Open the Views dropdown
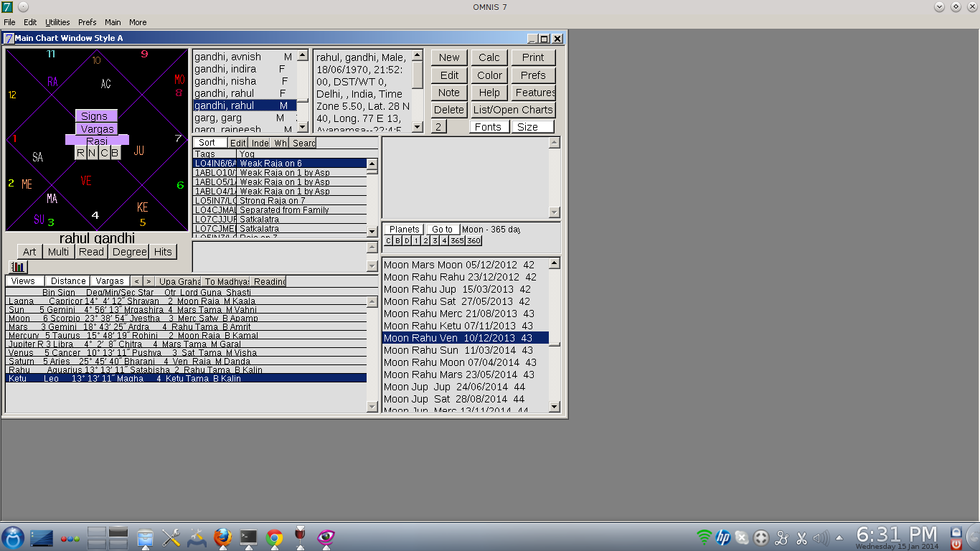Viewport: 980px width, 551px height. tap(25, 281)
